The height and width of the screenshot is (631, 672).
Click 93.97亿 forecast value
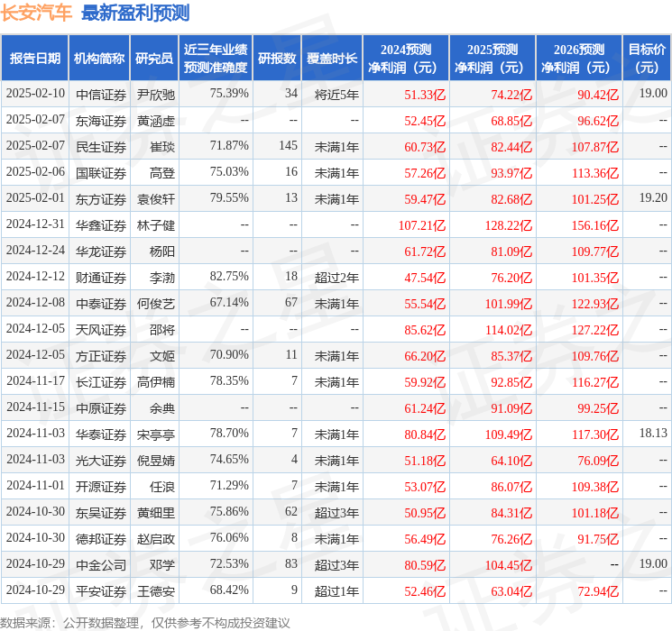coord(511,173)
